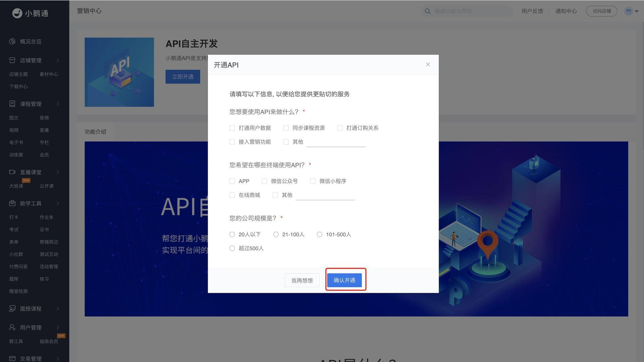The image size is (644, 362).
Task: Expand 交易管理 chevron
Action: pos(58,358)
